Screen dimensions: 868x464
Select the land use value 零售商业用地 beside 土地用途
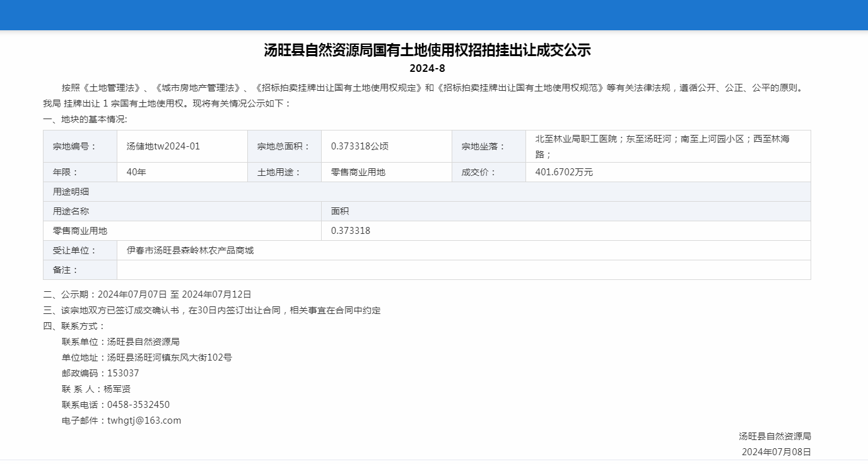tap(358, 172)
